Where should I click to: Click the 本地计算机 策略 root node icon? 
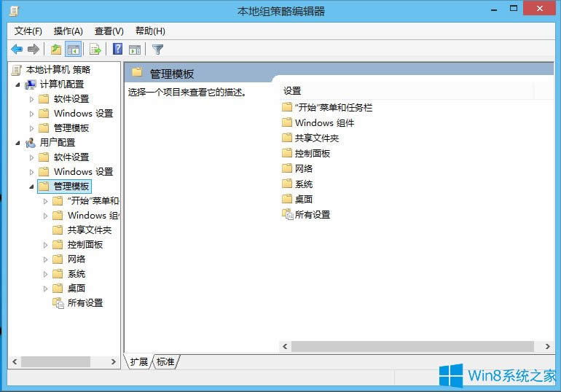[17, 70]
